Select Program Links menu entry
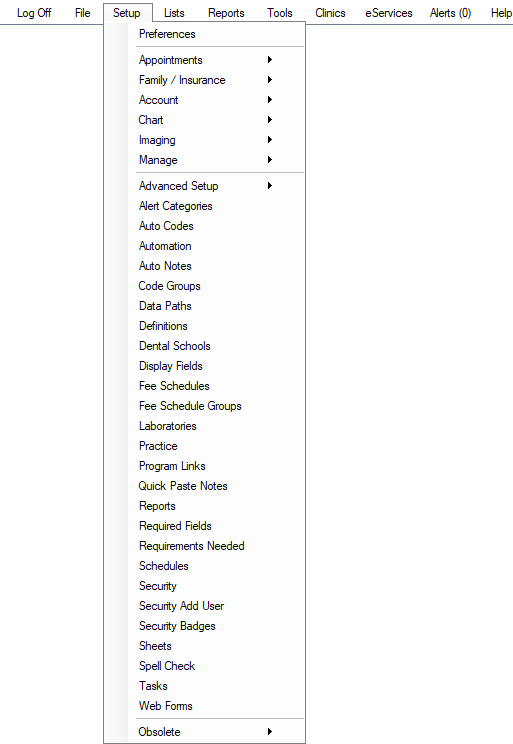 tap(204, 466)
